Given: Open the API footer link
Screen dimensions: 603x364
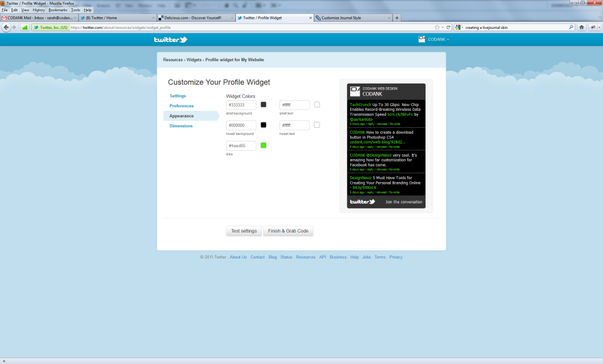Looking at the screenshot, I should [322, 257].
